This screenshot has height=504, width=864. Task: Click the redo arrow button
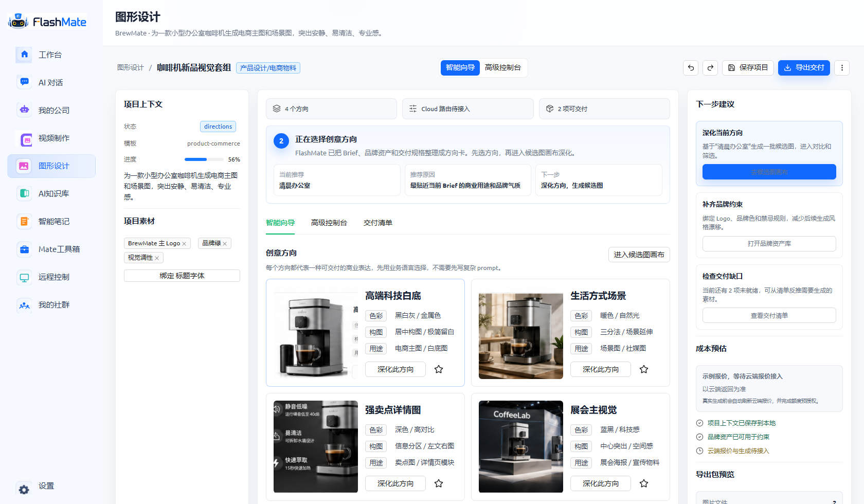[710, 67]
